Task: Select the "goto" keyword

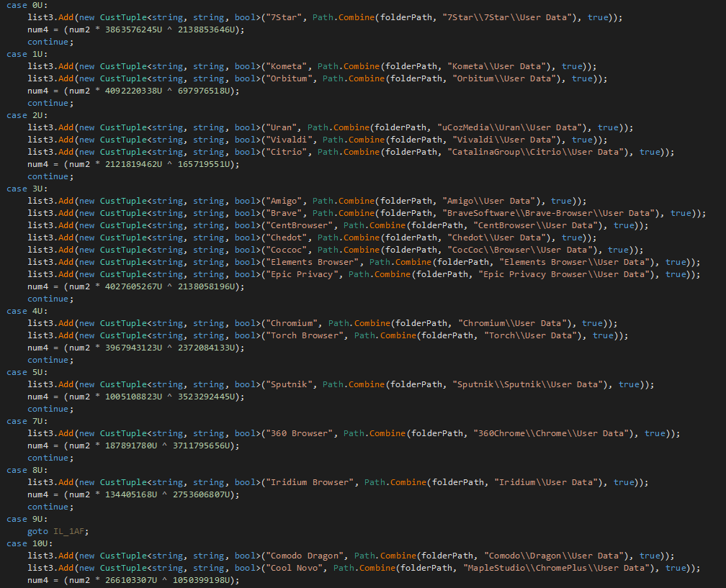Action: 37,532
